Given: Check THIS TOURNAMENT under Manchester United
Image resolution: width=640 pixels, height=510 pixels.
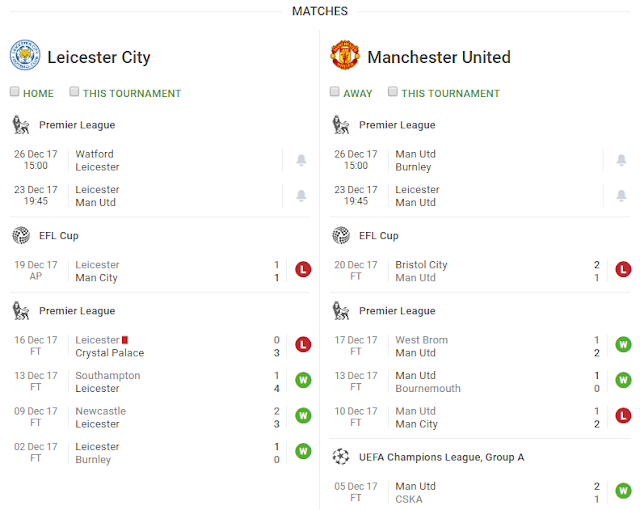Looking at the screenshot, I should 393,92.
